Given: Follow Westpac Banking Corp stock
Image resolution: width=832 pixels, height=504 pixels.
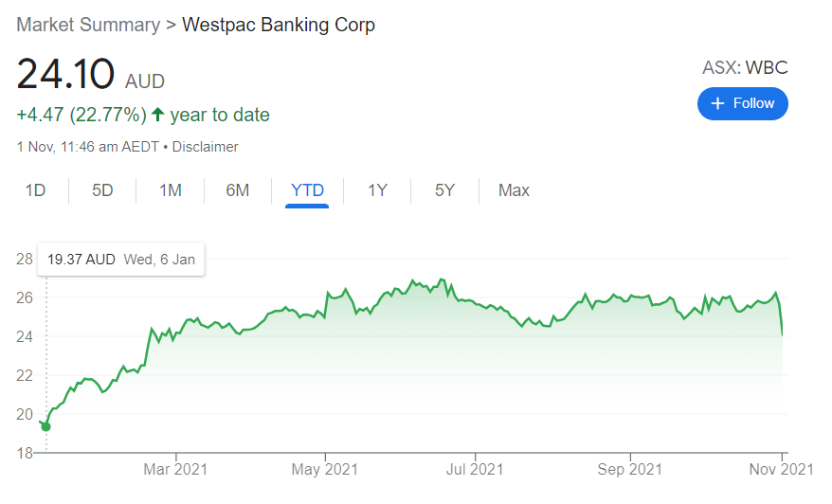Looking at the screenshot, I should coord(742,103).
